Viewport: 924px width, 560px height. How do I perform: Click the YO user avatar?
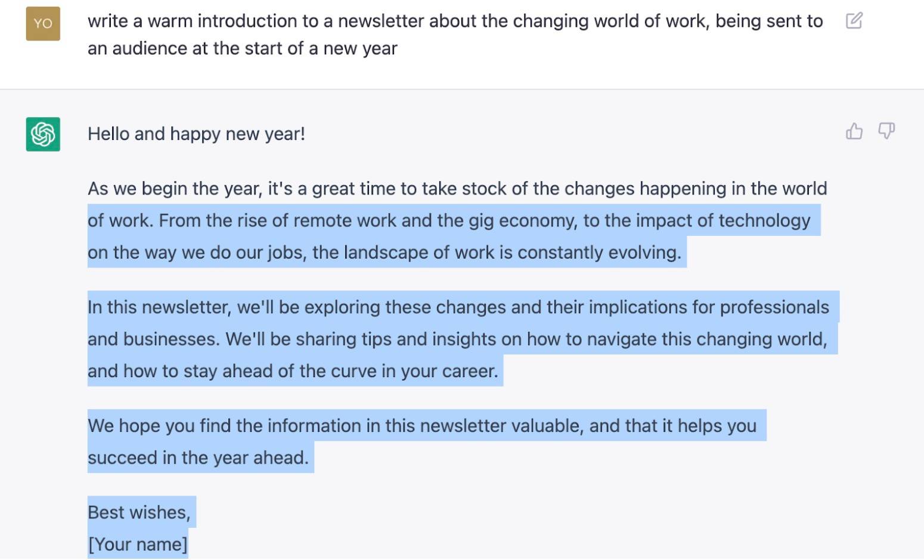tap(43, 24)
